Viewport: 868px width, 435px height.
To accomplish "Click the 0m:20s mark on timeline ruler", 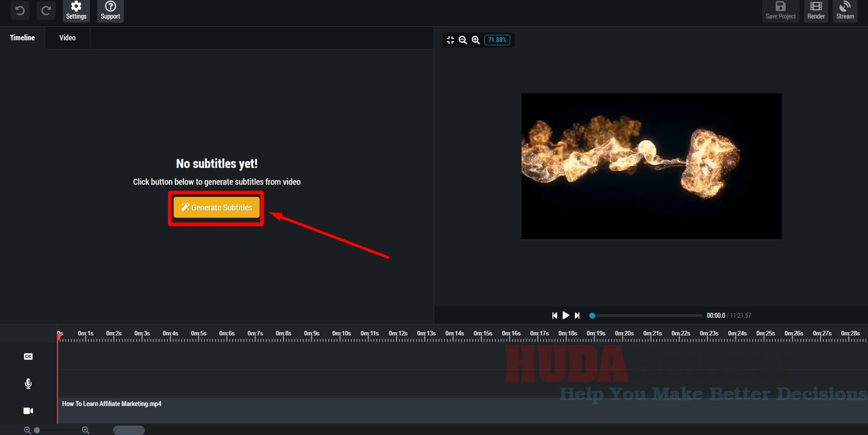I will coord(624,334).
